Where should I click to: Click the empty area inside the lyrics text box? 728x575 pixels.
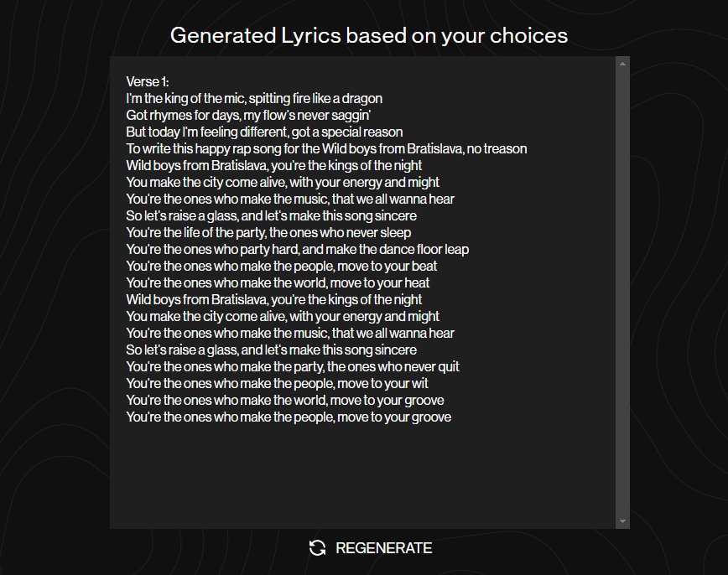(x=361, y=478)
